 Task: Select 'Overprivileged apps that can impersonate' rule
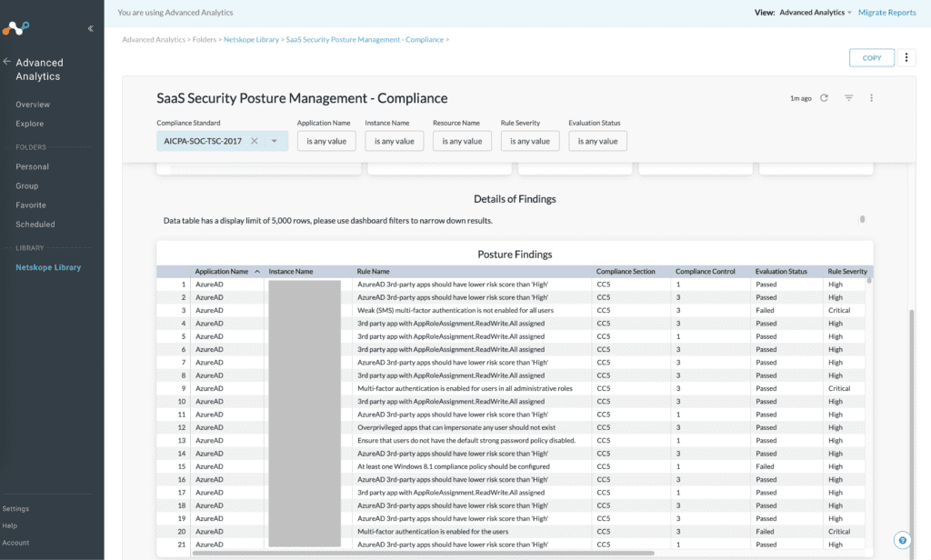[456, 427]
